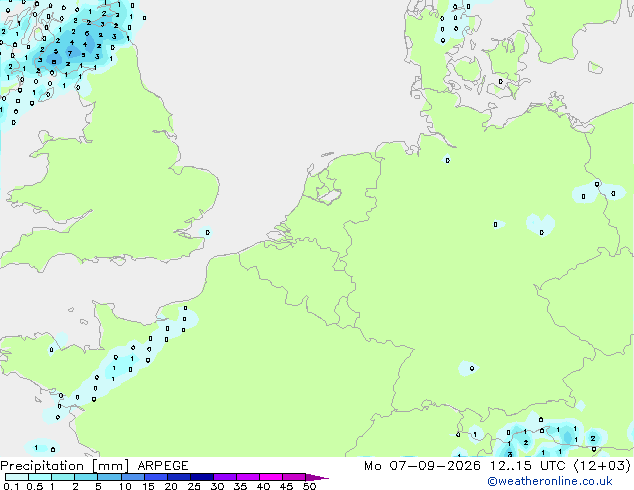Screen dimensions: 634x490
Task: Click the legend swatch between 45 and 50
Action: point(294,477)
